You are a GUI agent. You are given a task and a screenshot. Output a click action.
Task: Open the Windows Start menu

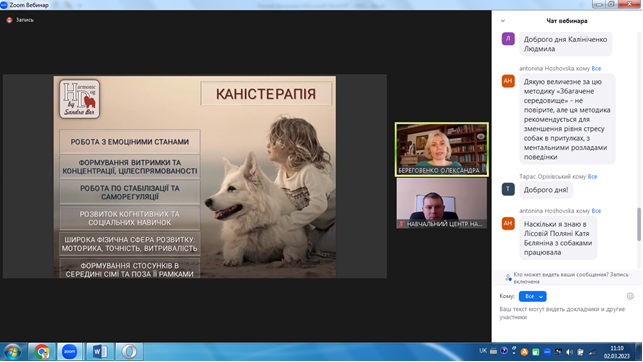pos(13,352)
